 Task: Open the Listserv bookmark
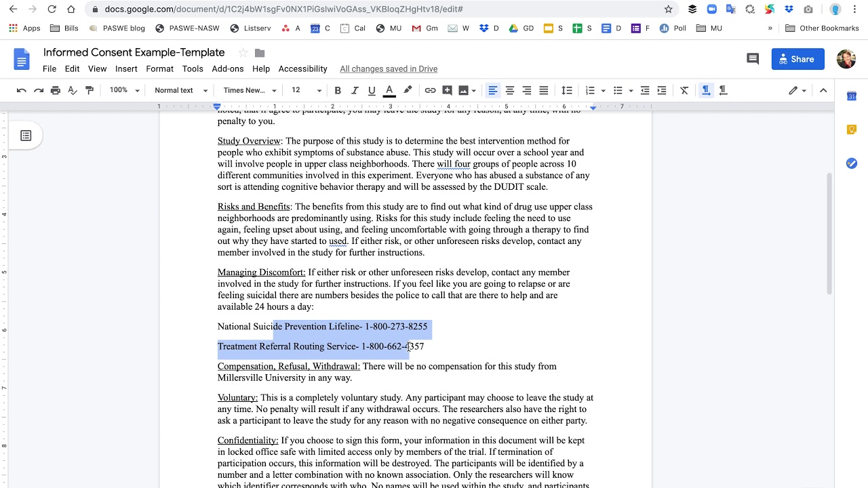coord(250,28)
